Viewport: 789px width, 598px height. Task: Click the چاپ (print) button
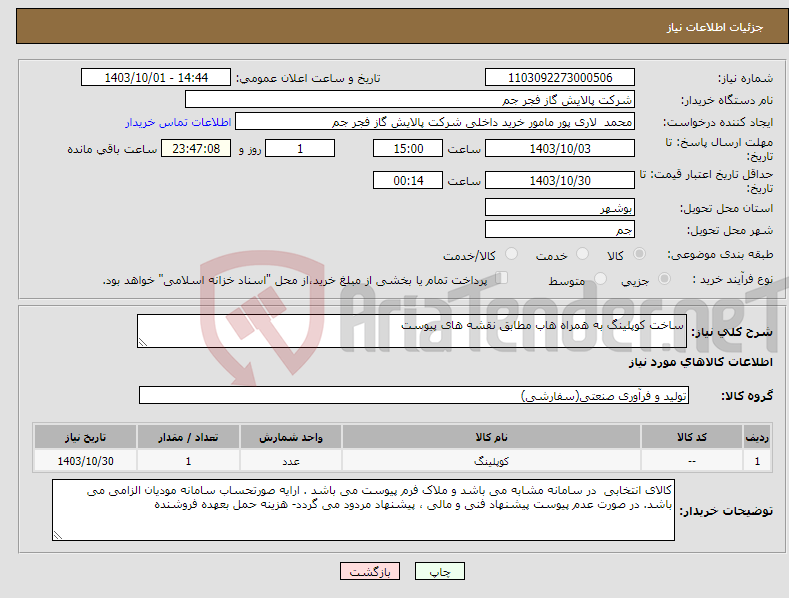pyautogui.click(x=439, y=571)
